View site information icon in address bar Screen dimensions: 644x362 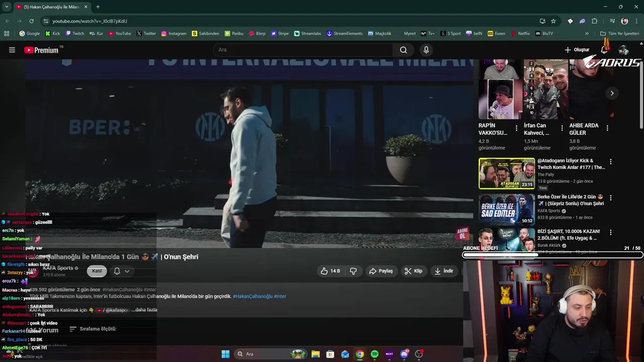46,21
